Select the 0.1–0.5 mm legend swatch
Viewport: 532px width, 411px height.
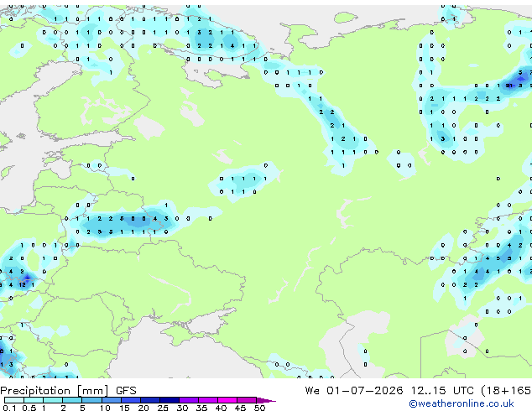(x=14, y=400)
